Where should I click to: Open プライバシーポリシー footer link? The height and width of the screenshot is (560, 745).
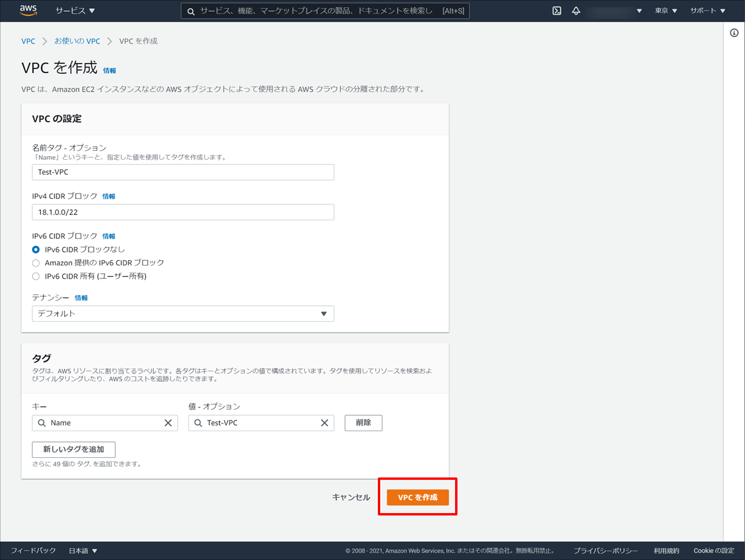coord(605,550)
